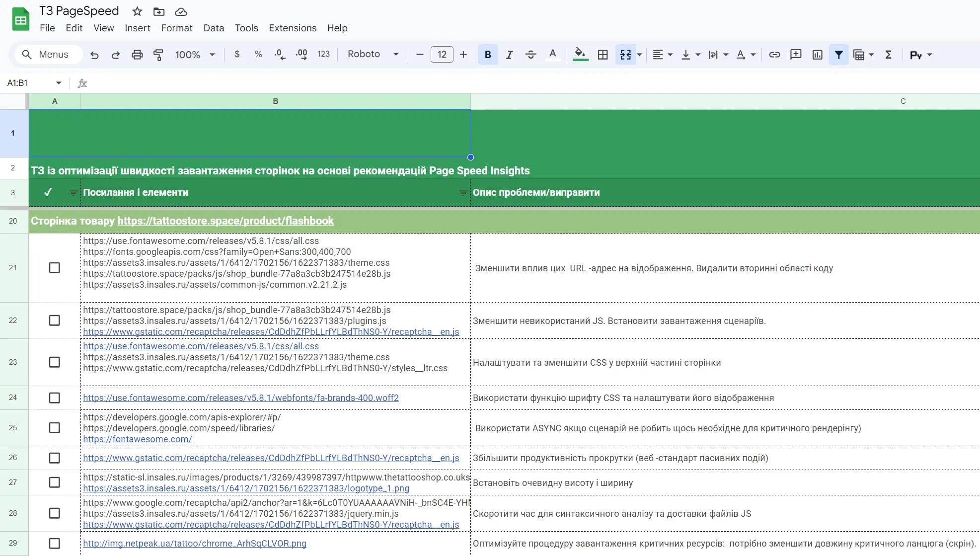This screenshot has height=556, width=980.
Task: Open the fill color picker
Action: 580,55
